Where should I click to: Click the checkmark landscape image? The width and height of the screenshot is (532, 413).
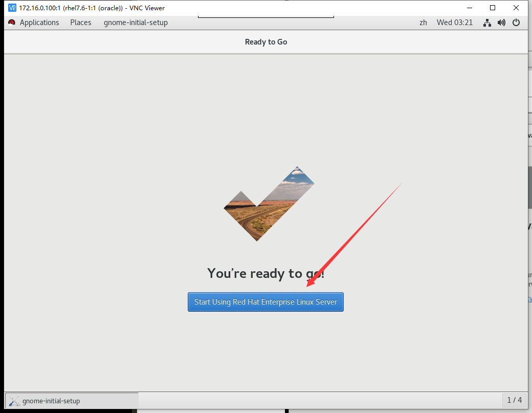(269, 204)
